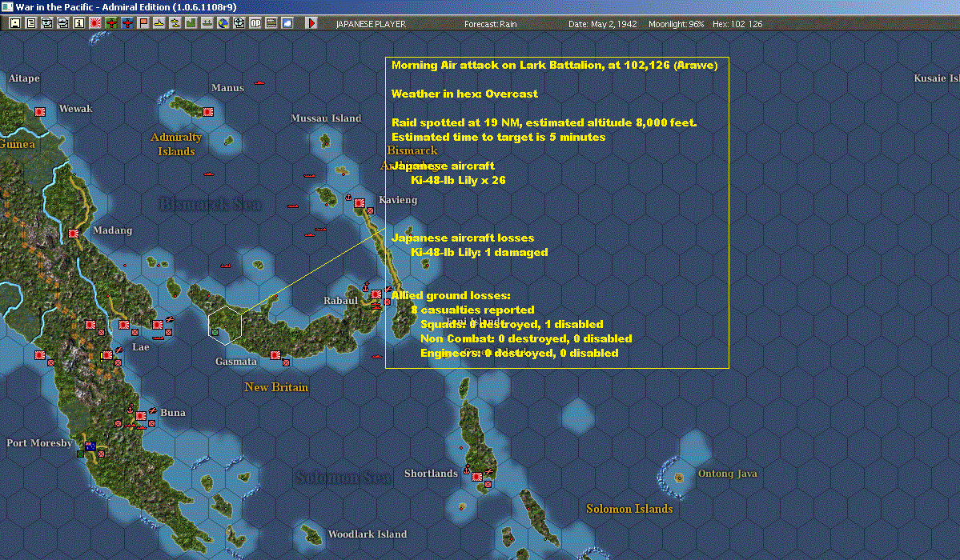This screenshot has width=960, height=560.
Task: Select the red plane on blue icon
Action: pos(127,23)
